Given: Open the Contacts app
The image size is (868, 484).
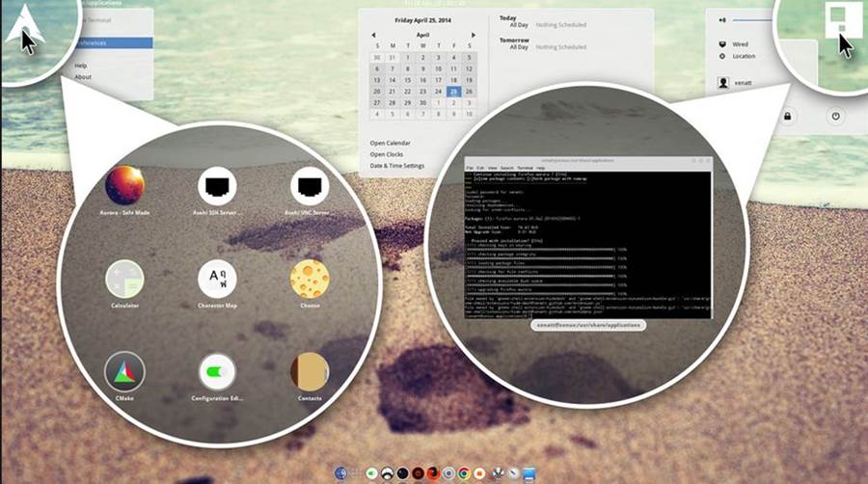Looking at the screenshot, I should (310, 371).
